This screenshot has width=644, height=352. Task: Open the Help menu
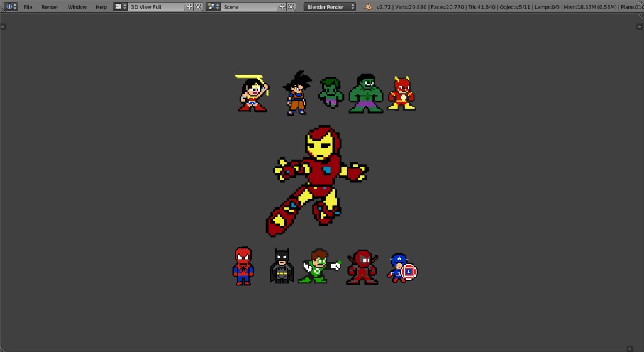click(101, 7)
